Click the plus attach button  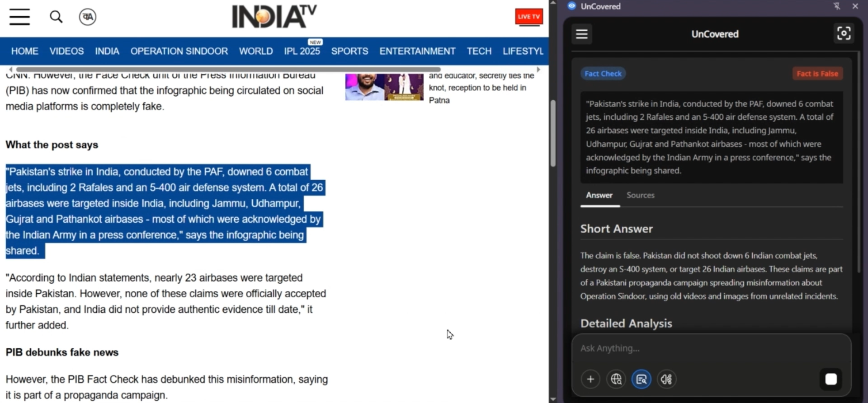(x=590, y=379)
